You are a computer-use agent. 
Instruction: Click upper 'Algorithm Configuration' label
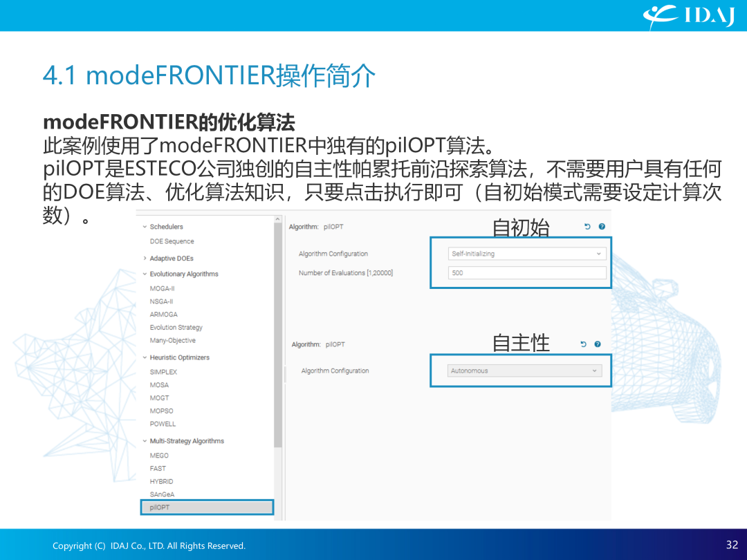point(333,254)
